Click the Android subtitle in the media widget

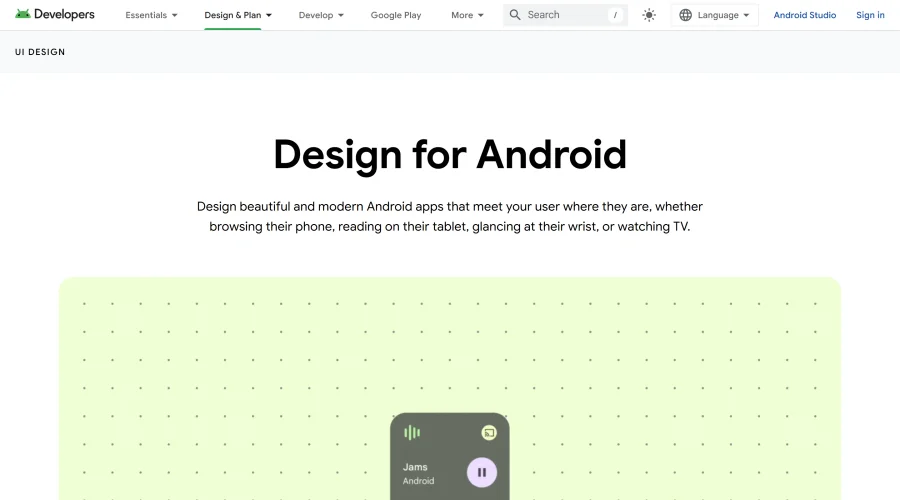418,481
